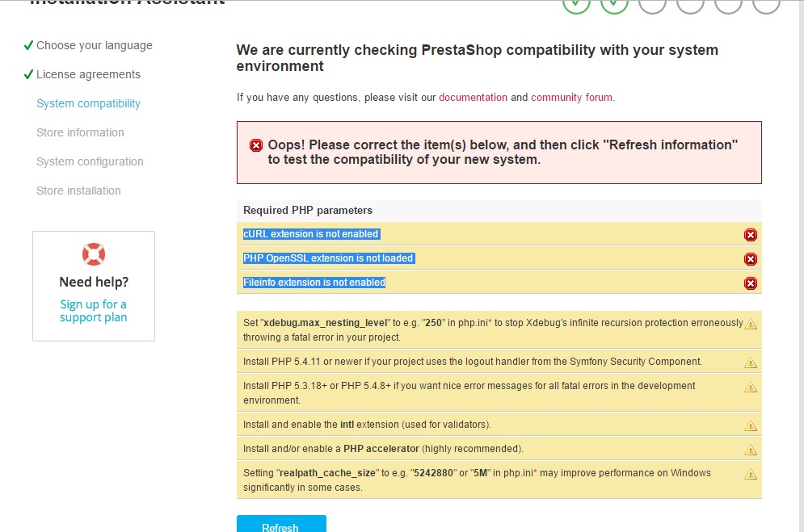Click the error icon beside Fileinfo extension
Screen dimensions: 804x532
click(x=750, y=283)
